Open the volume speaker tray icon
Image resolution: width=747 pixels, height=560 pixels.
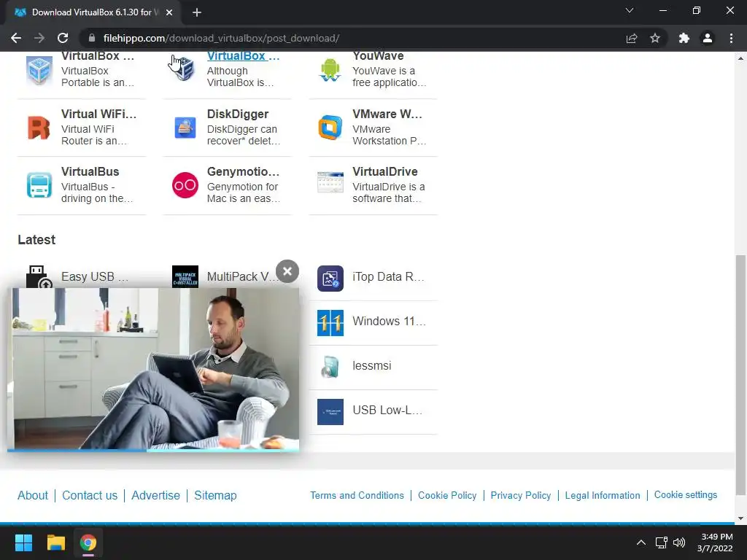pyautogui.click(x=679, y=542)
